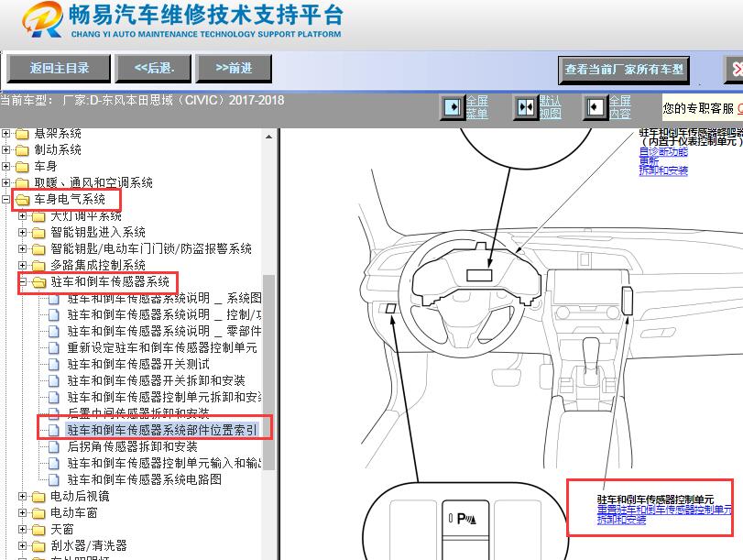Click tree panel scrollbar up arrow
743x560 pixels.
click(x=268, y=137)
